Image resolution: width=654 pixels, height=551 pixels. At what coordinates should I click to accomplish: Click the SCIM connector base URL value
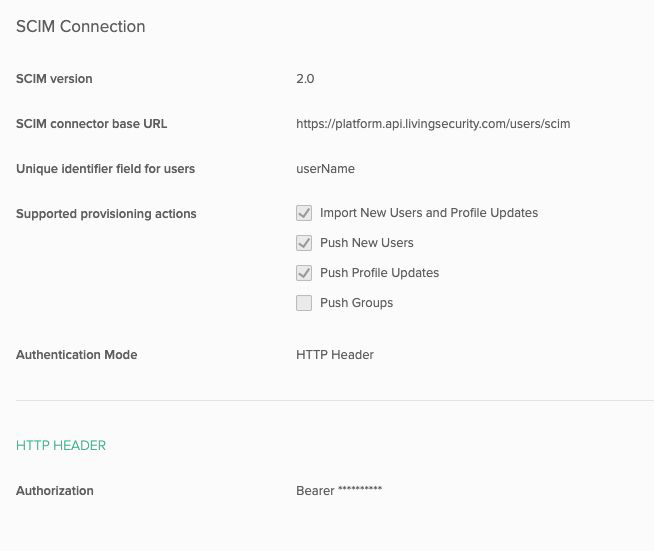coord(433,124)
